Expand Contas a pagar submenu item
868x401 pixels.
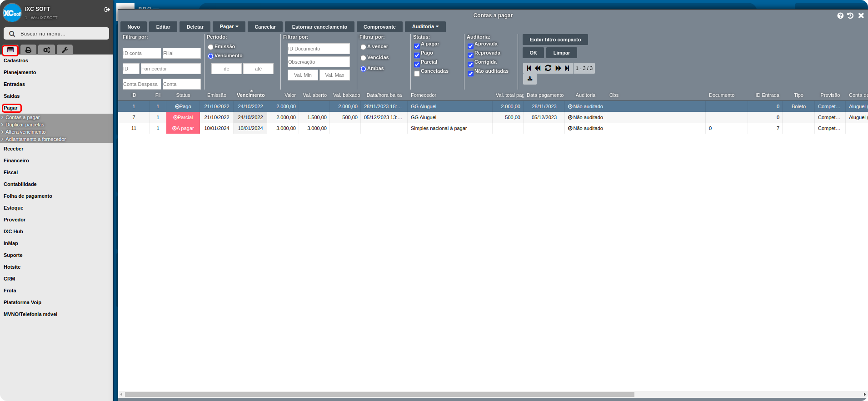(22, 117)
